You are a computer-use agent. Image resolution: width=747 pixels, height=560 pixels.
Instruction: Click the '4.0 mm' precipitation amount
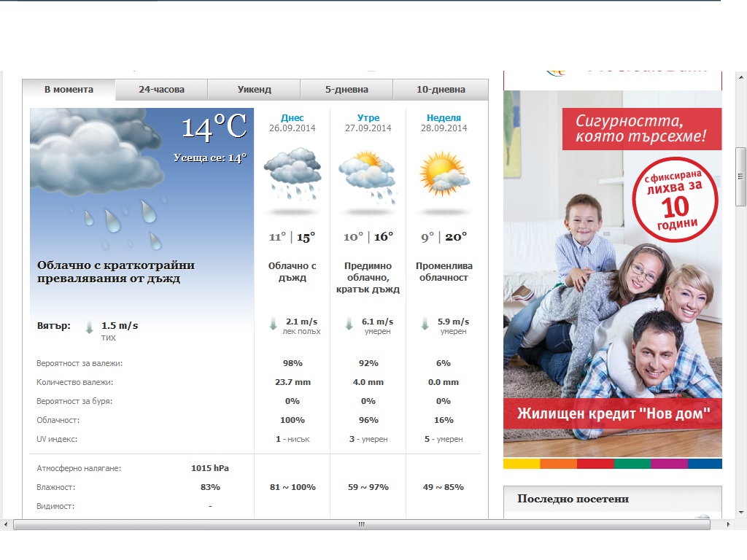368,382
